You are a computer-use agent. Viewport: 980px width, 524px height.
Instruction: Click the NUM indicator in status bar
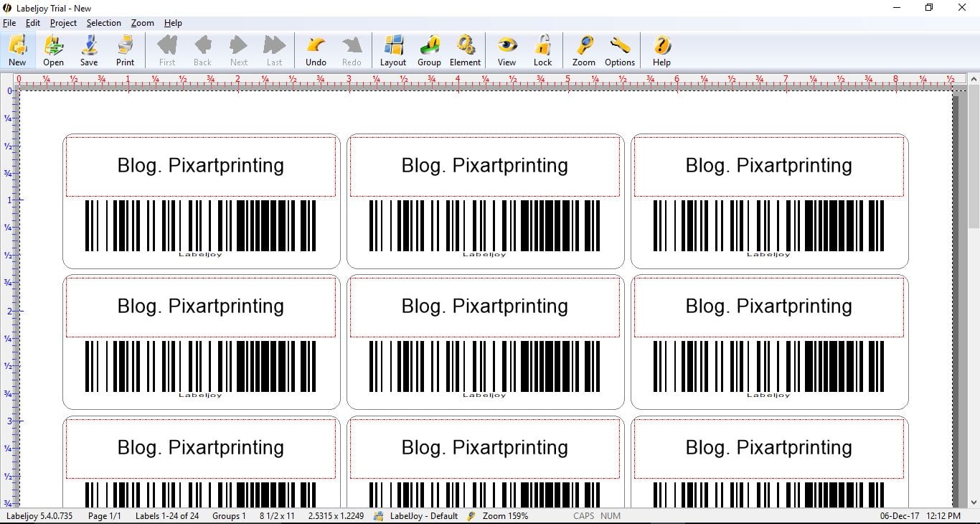[x=611, y=516]
